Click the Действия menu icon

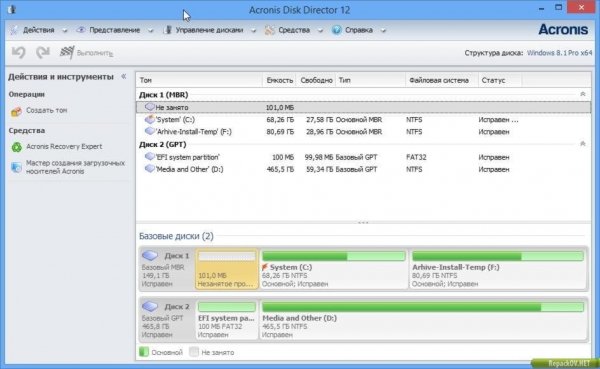(x=14, y=30)
